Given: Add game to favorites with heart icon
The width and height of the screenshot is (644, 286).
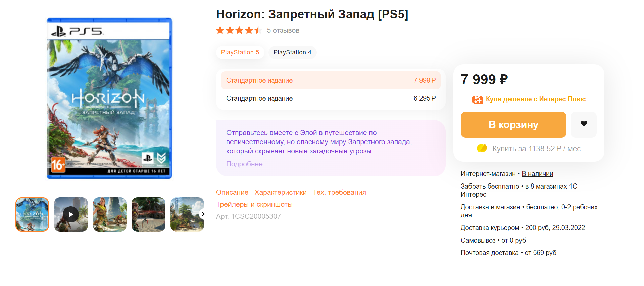Looking at the screenshot, I should pyautogui.click(x=584, y=124).
